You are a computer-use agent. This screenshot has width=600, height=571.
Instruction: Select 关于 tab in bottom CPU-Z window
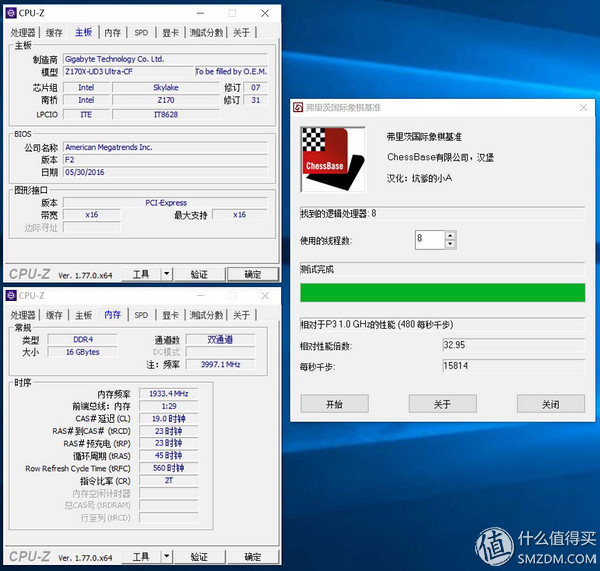241,315
